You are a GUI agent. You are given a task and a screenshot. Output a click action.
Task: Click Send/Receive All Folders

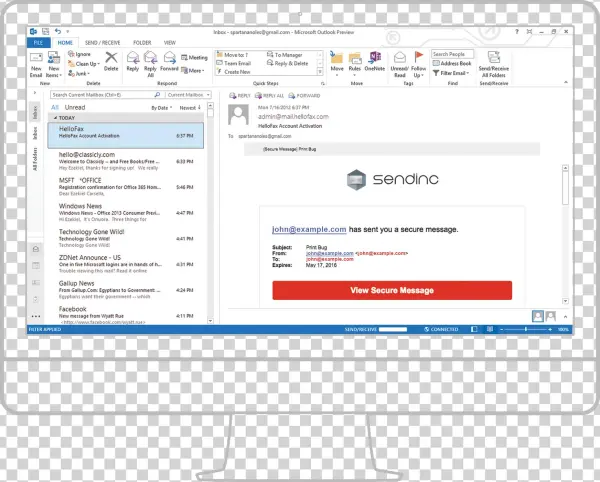point(494,64)
